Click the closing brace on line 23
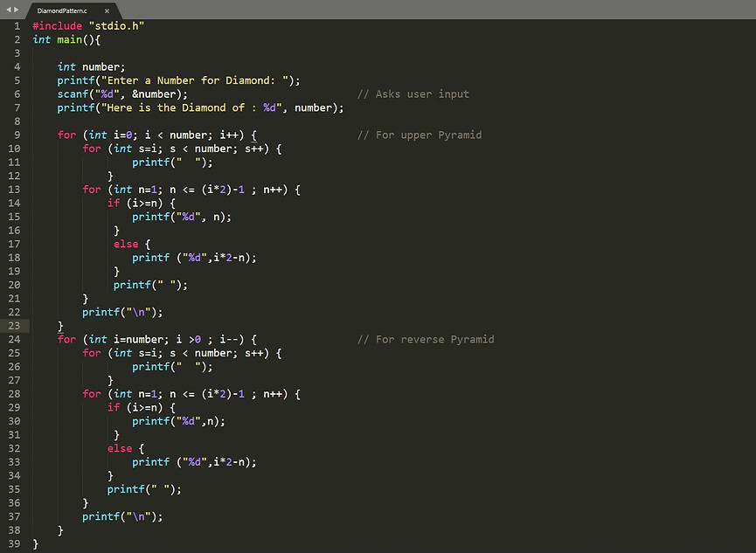The width and height of the screenshot is (756, 553). (60, 326)
